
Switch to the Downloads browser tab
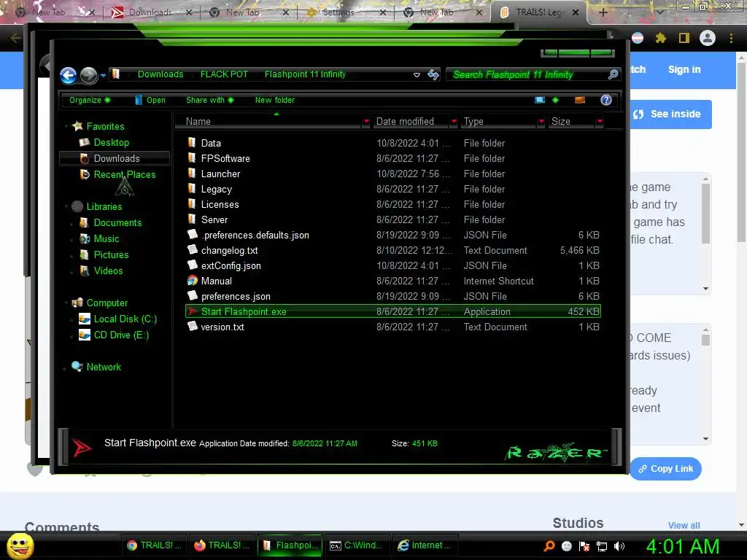pyautogui.click(x=152, y=12)
